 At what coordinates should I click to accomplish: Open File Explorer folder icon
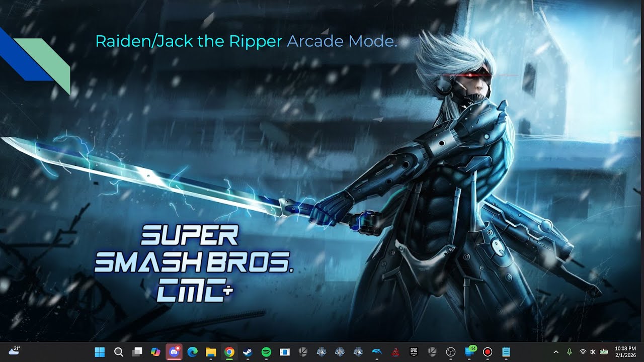(x=211, y=352)
